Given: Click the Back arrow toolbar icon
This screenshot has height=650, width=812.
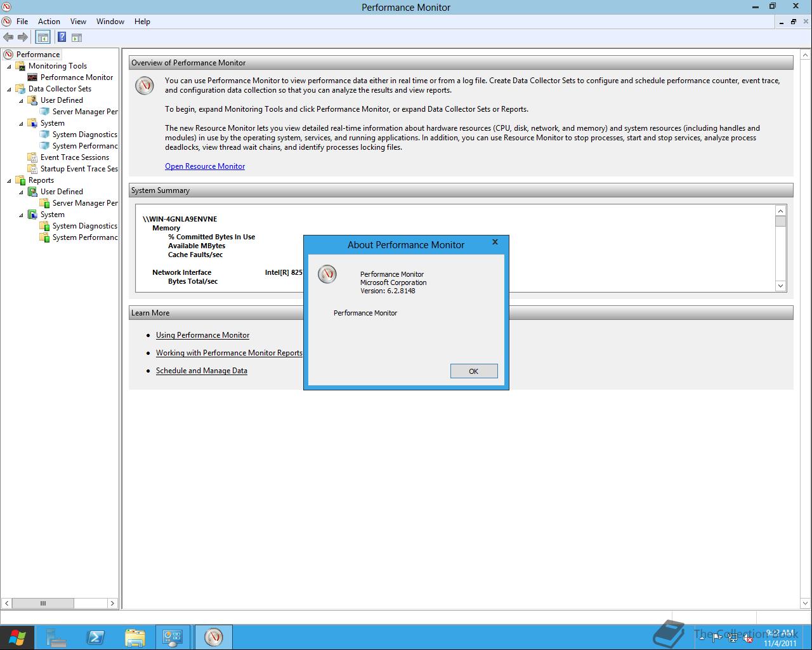Looking at the screenshot, I should tap(8, 37).
